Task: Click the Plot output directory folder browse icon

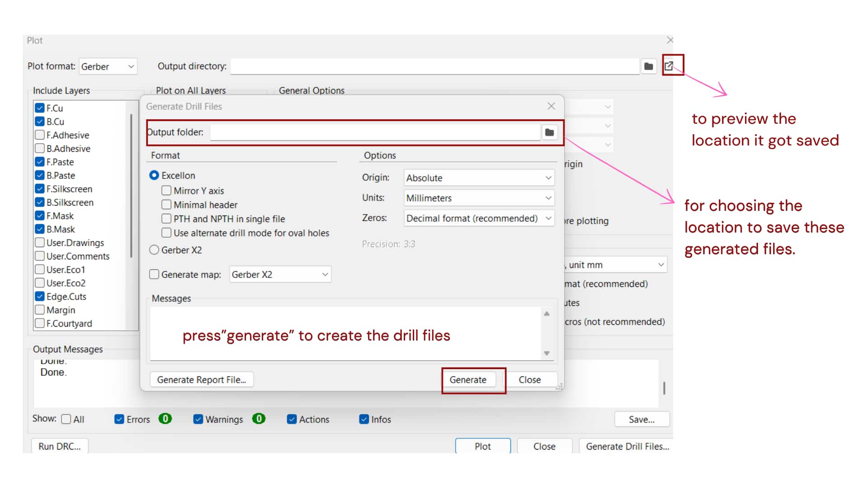Action: [x=648, y=66]
